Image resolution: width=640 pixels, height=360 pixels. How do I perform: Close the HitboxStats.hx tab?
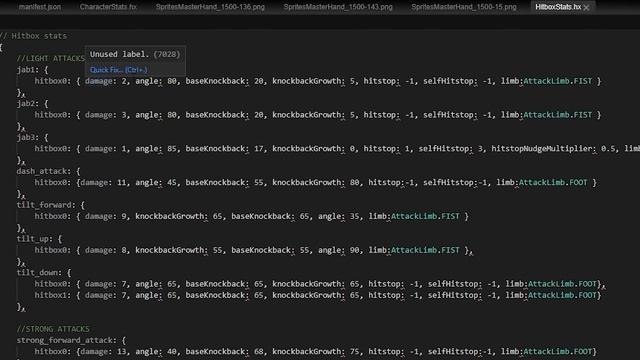(587, 7)
